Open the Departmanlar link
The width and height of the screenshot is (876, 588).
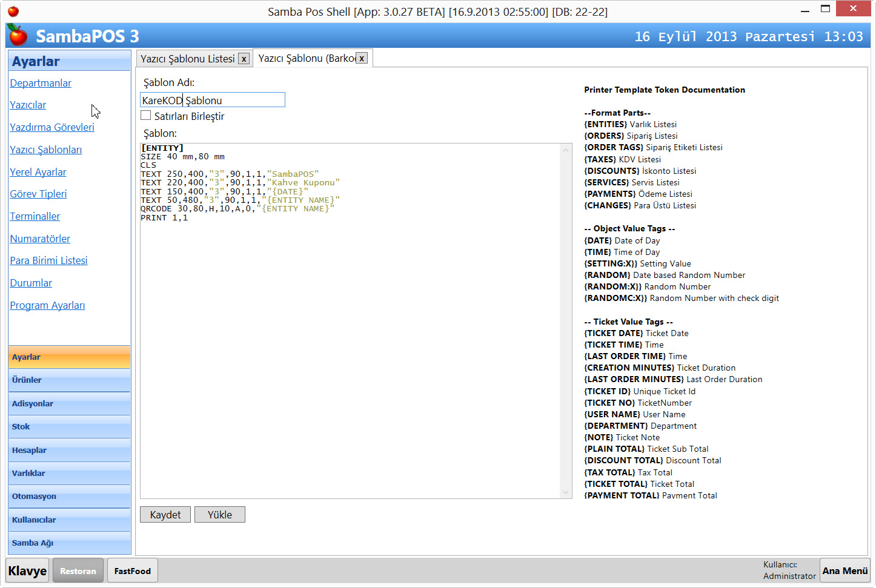(x=41, y=83)
